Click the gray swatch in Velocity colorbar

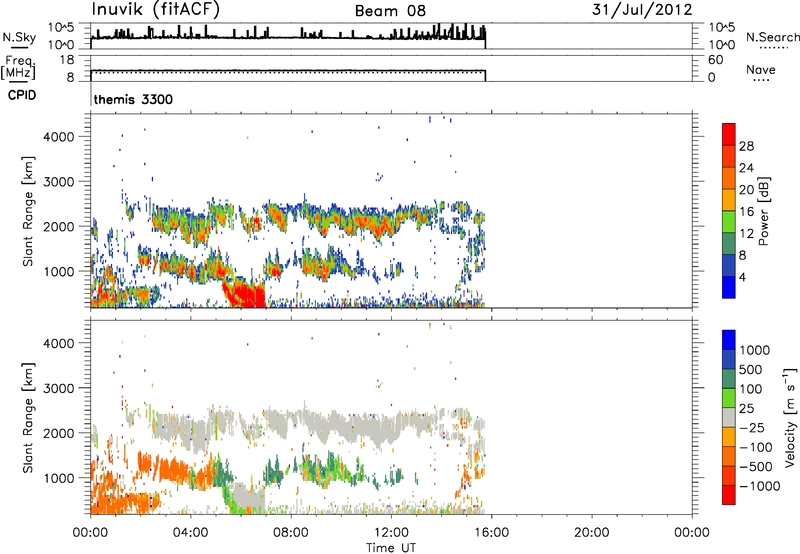729,417
